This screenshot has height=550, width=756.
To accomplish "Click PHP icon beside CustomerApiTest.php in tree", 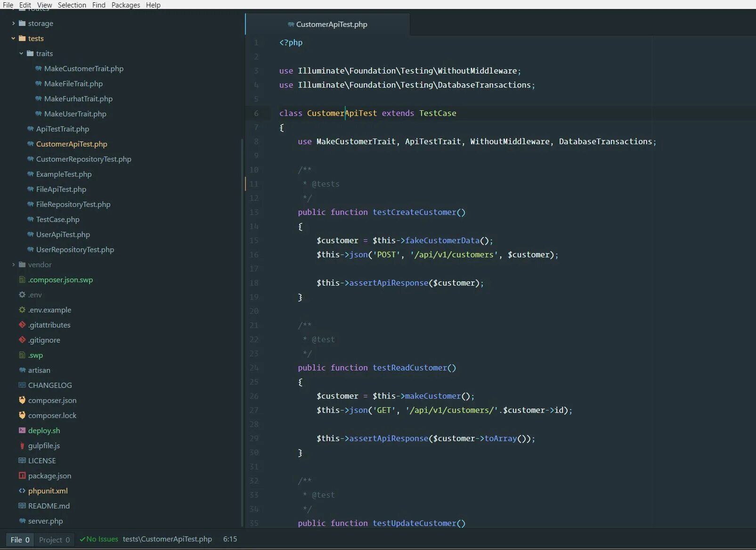I will click(31, 144).
